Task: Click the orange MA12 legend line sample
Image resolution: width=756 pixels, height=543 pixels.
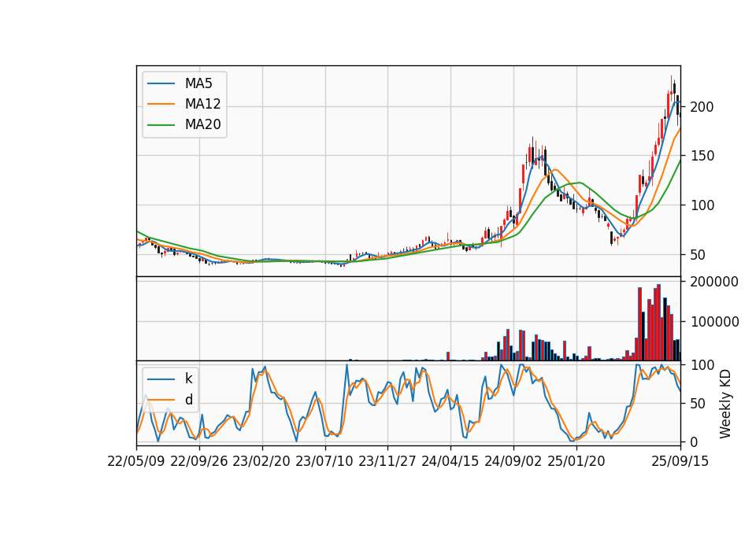Action: coord(161,104)
